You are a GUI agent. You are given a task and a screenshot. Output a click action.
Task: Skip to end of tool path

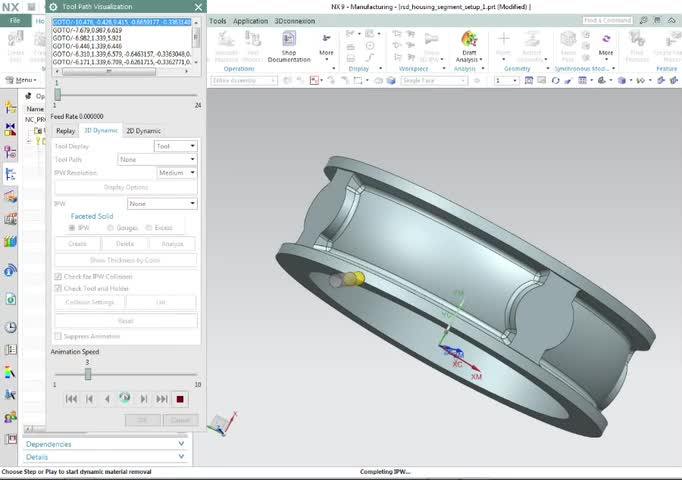tap(162, 398)
